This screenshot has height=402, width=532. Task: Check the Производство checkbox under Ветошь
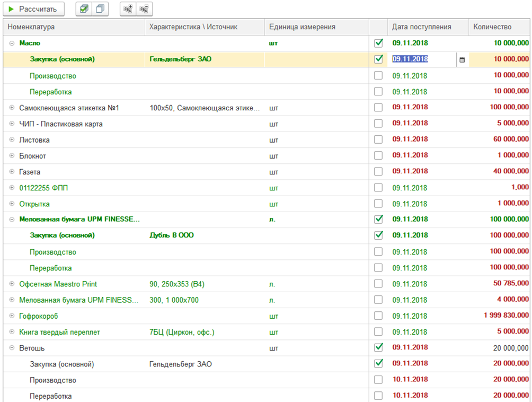378,380
